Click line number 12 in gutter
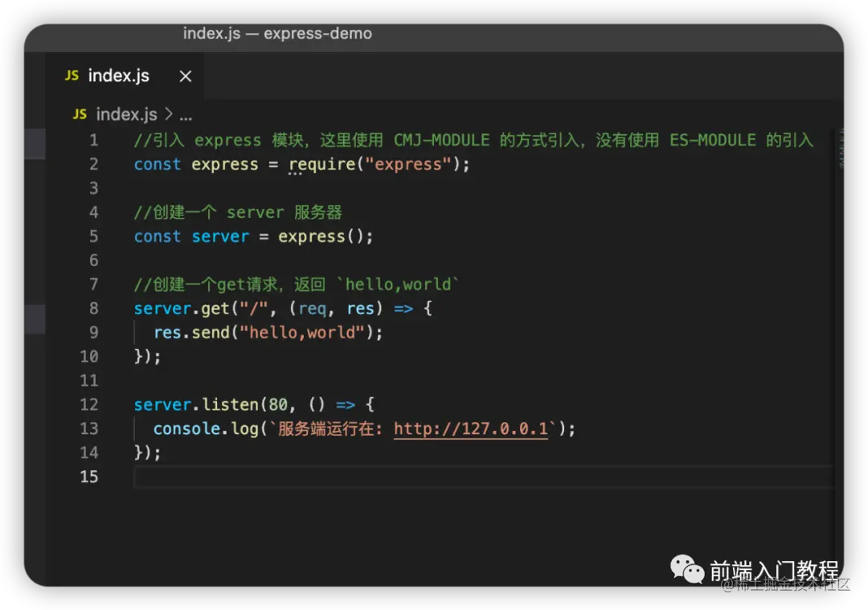 tap(89, 404)
